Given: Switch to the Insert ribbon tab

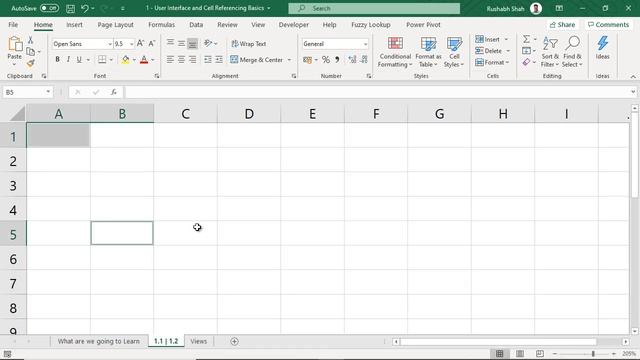Looking at the screenshot, I should click(x=74, y=24).
